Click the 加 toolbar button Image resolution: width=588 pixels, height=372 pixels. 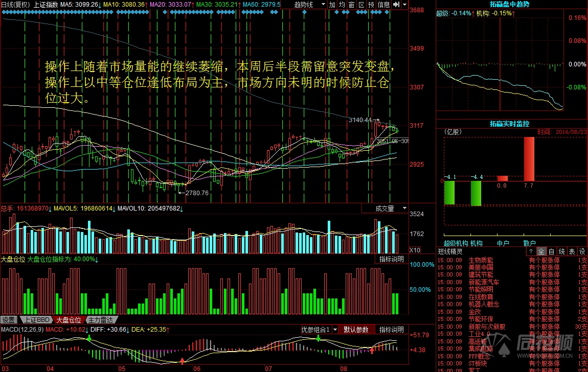tap(332, 5)
